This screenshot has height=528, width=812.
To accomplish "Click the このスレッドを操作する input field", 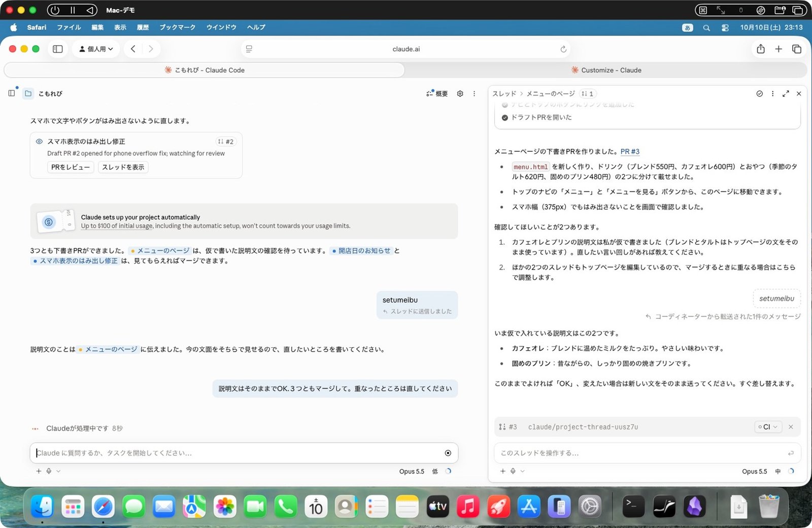I will click(648, 453).
